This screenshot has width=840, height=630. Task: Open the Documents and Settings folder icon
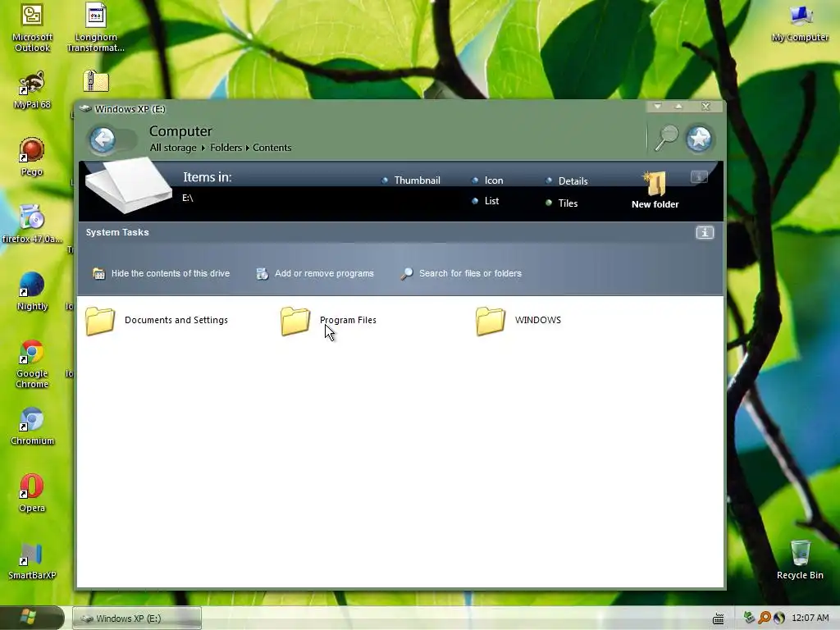100,321
